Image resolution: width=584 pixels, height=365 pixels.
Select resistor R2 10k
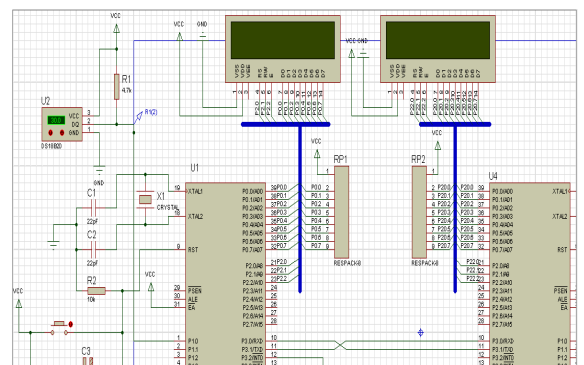pyautogui.click(x=96, y=291)
